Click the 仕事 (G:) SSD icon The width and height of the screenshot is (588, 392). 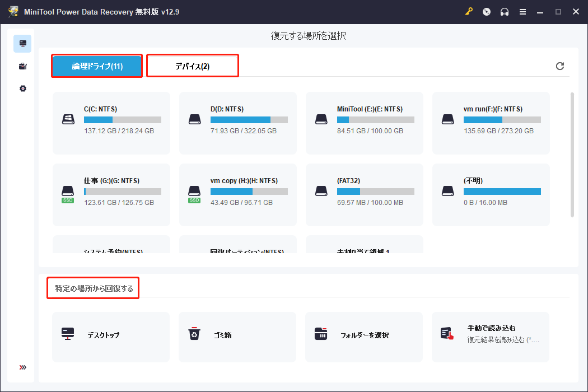coord(68,194)
